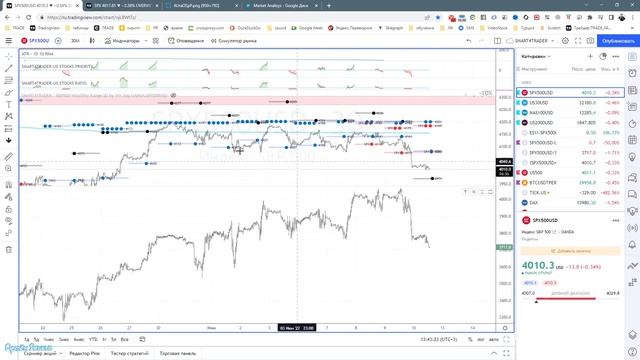Add symbol to compare with plus button
This screenshot has height=360, width=640.
pyautogui.click(x=58, y=41)
